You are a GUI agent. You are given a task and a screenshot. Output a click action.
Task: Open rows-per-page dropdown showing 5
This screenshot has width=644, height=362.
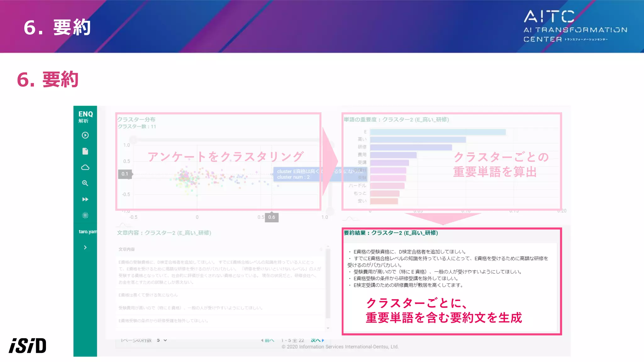pyautogui.click(x=162, y=340)
